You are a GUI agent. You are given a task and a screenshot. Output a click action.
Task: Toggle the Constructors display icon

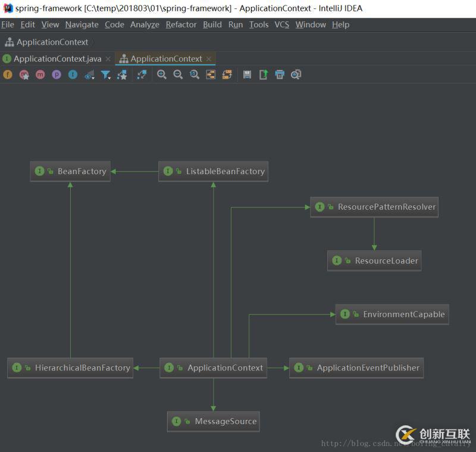[24, 74]
